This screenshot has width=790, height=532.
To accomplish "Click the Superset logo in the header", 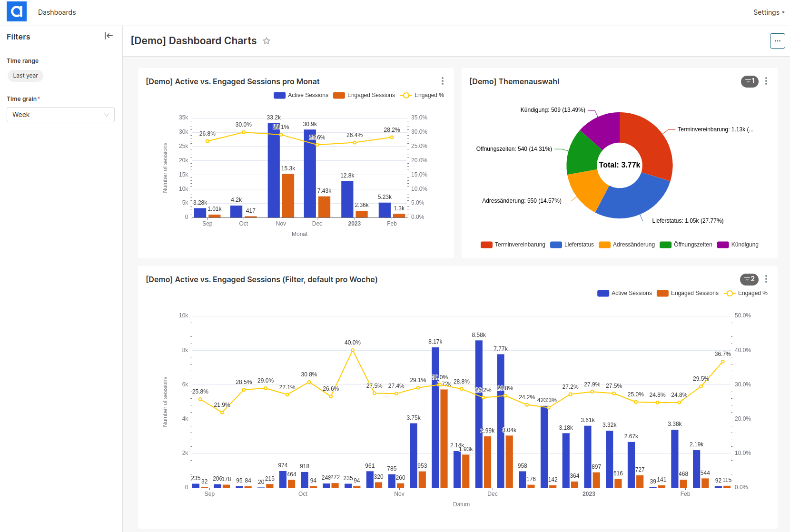I will [x=17, y=11].
